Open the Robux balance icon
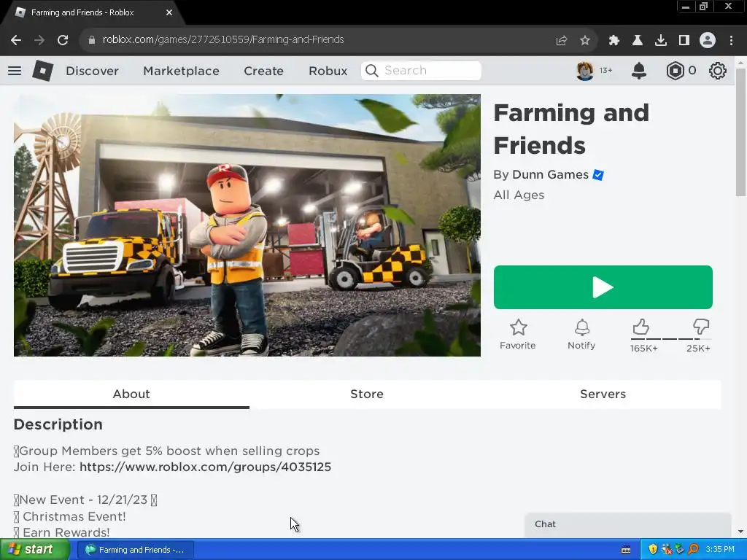The height and width of the screenshot is (560, 747). (x=675, y=71)
